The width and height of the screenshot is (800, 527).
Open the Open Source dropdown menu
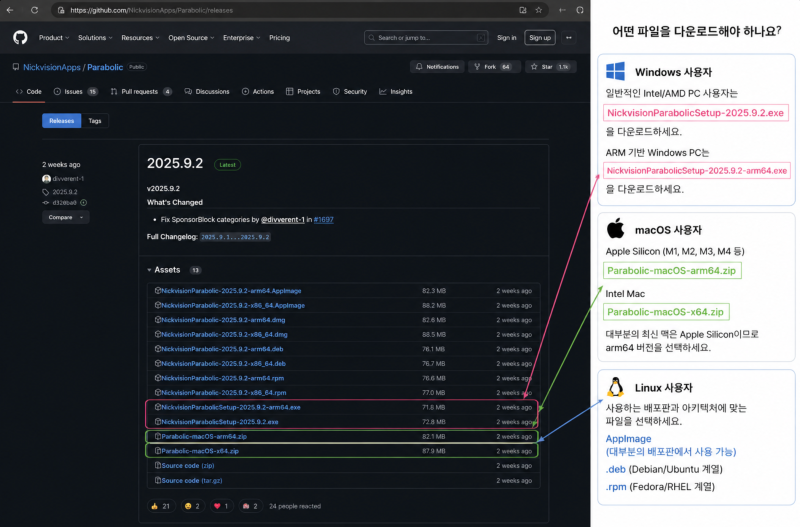point(191,38)
